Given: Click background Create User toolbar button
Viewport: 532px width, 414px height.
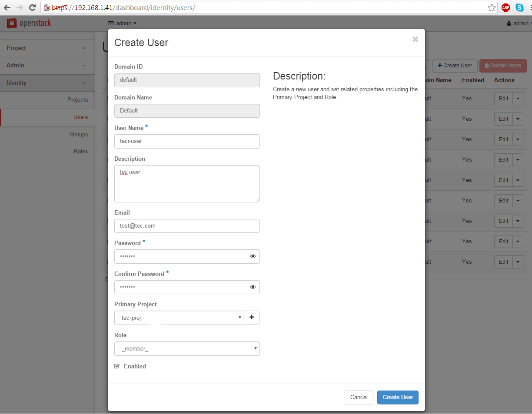Looking at the screenshot, I should pos(455,66).
